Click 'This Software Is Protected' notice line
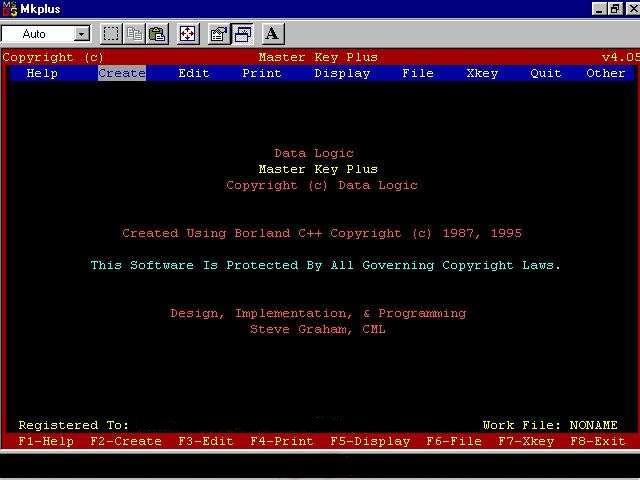640x480 pixels. [x=326, y=265]
